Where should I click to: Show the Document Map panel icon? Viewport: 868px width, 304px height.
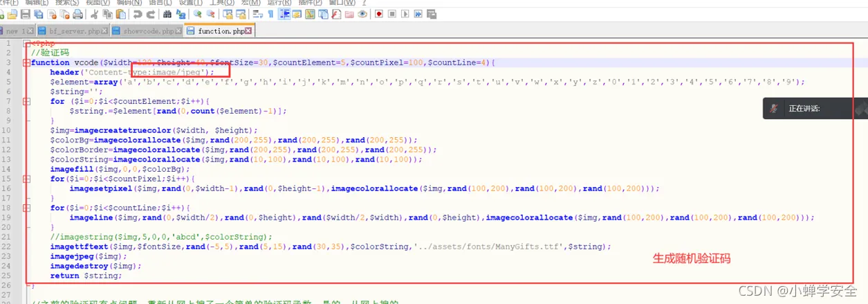tap(310, 14)
